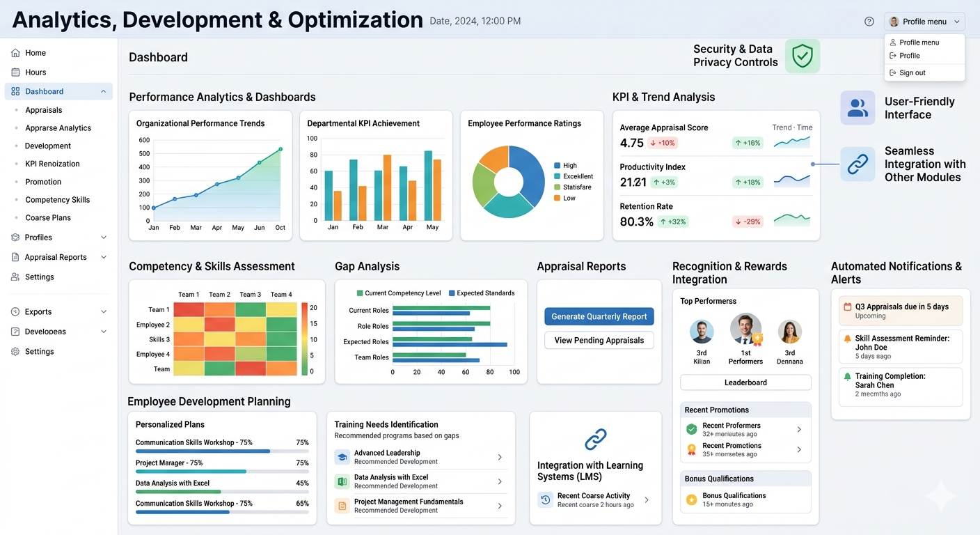Click the Profiles icon in the sidebar
The image size is (980, 535).
15,238
